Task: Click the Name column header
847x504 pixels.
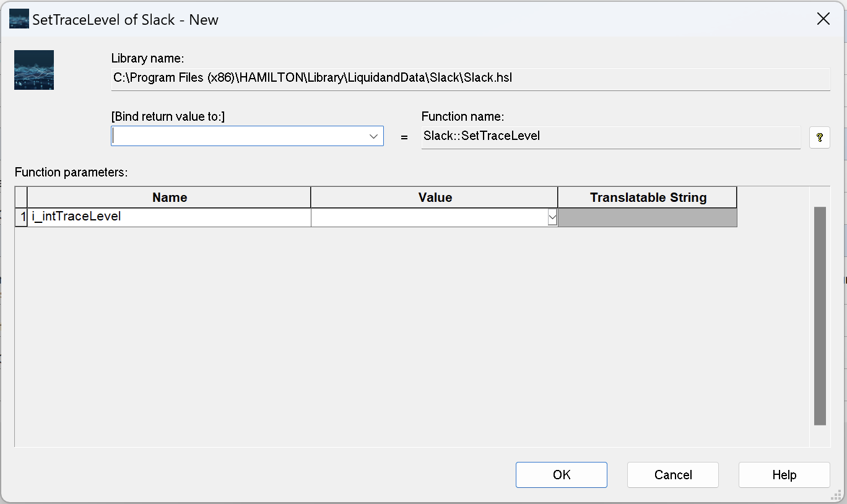Action: 169,198
